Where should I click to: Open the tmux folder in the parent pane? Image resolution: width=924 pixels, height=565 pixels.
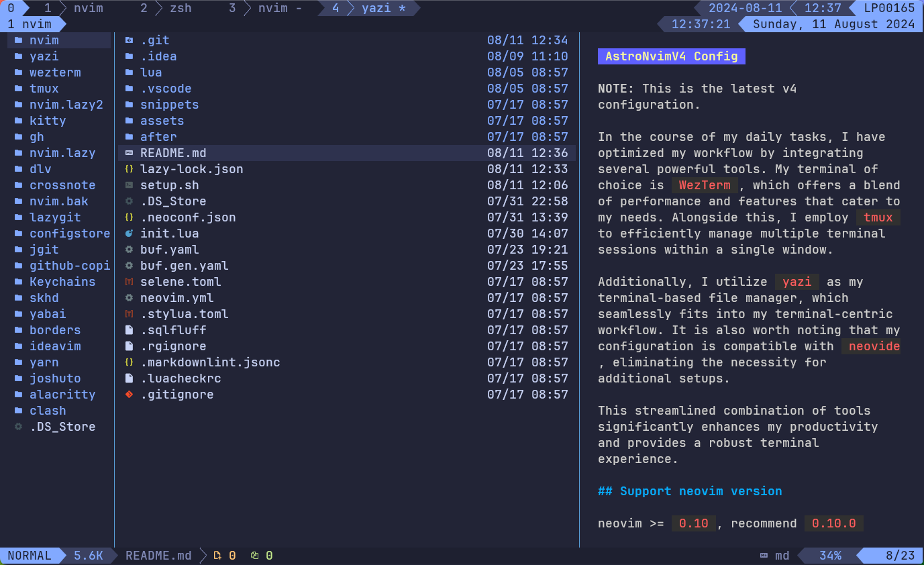point(44,89)
